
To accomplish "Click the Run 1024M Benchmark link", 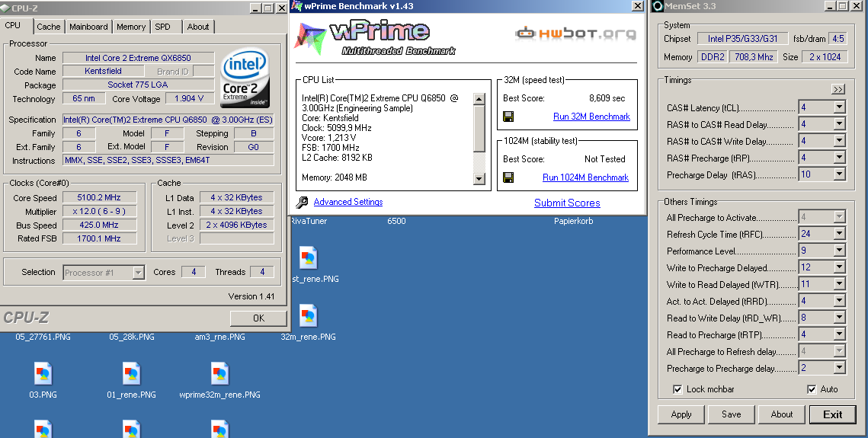I will [x=586, y=177].
